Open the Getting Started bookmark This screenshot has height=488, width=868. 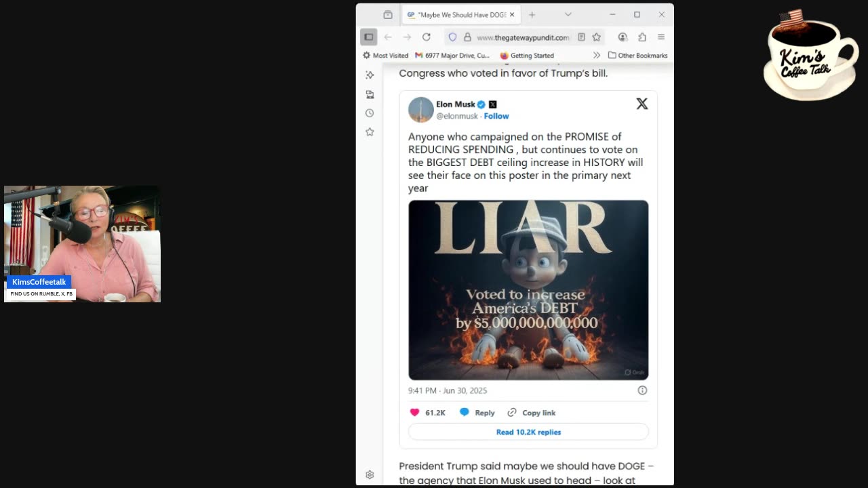[x=527, y=56]
